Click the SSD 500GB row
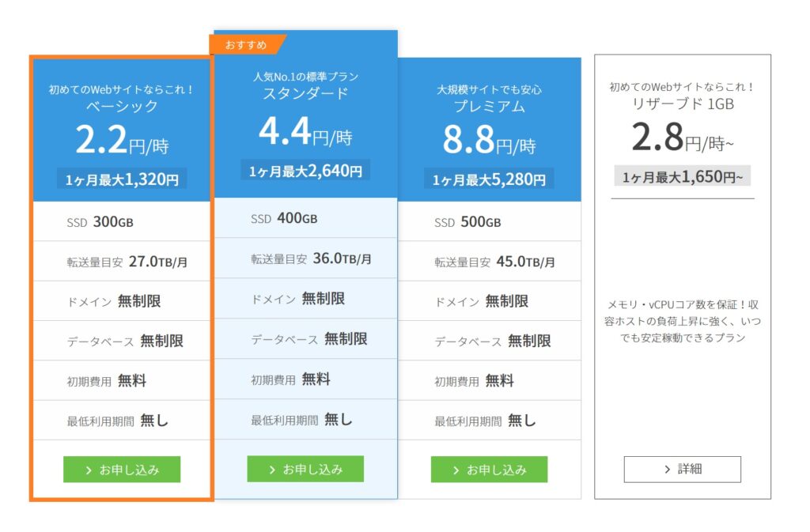810x532 pixels. click(489, 221)
